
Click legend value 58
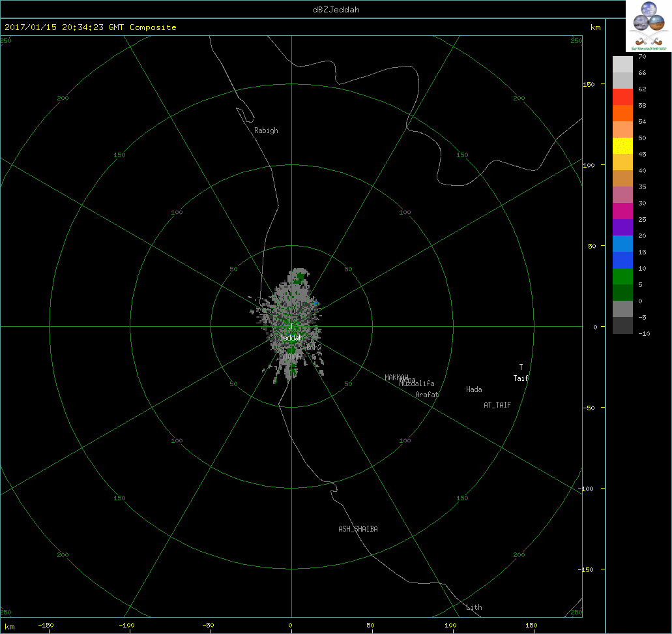tap(642, 105)
